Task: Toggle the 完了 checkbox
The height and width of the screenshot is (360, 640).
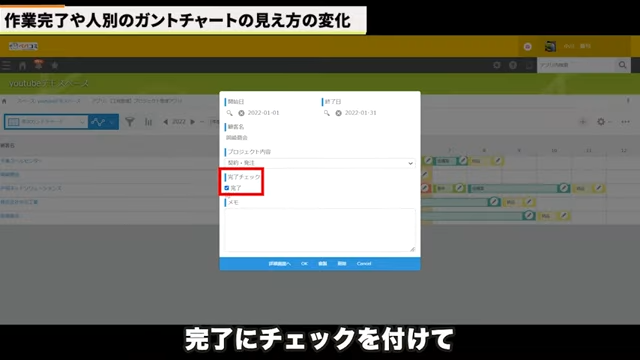Action: coord(227,188)
